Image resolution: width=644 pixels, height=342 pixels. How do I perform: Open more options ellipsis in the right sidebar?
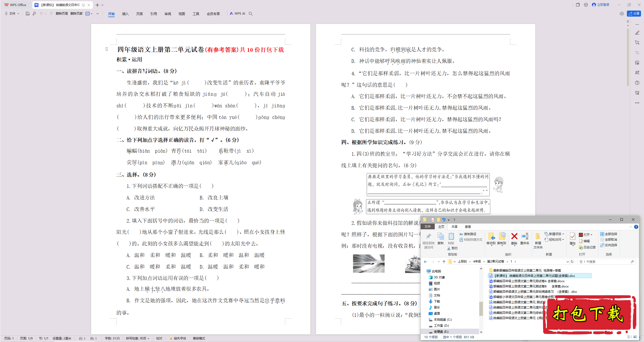click(x=637, y=103)
